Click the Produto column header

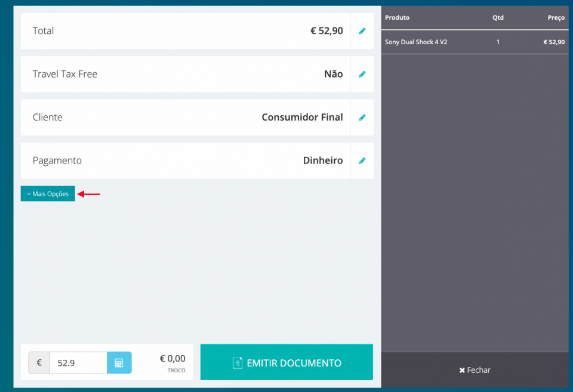point(397,18)
